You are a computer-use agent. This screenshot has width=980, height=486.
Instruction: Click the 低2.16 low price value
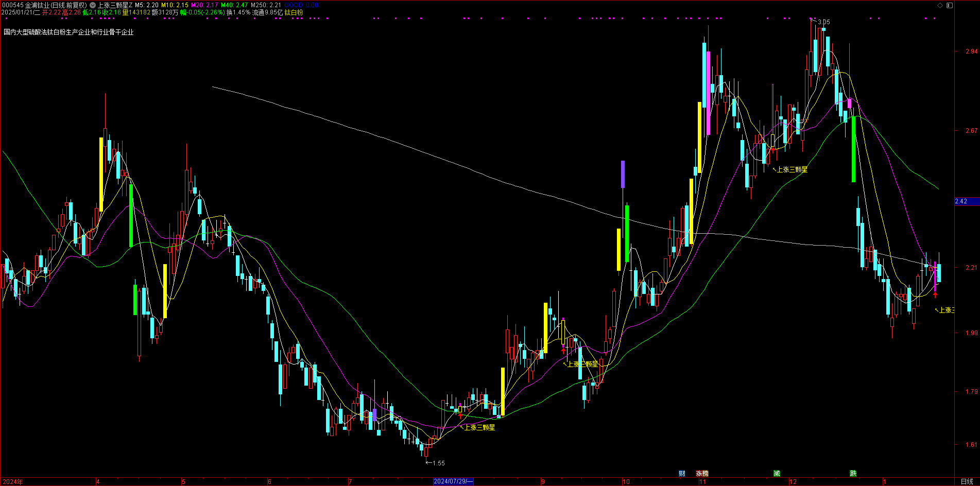coord(92,12)
